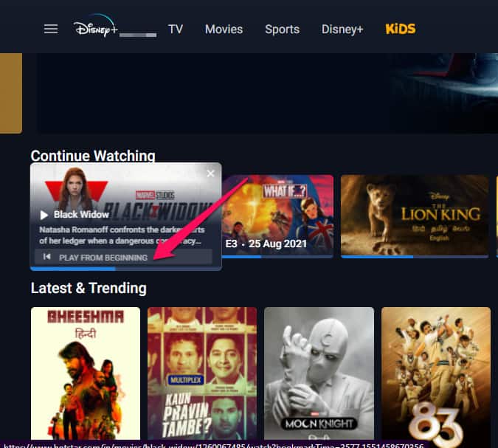This screenshot has height=448, width=498.
Task: Click the play icon beside Black Widow
Action: pos(44,215)
